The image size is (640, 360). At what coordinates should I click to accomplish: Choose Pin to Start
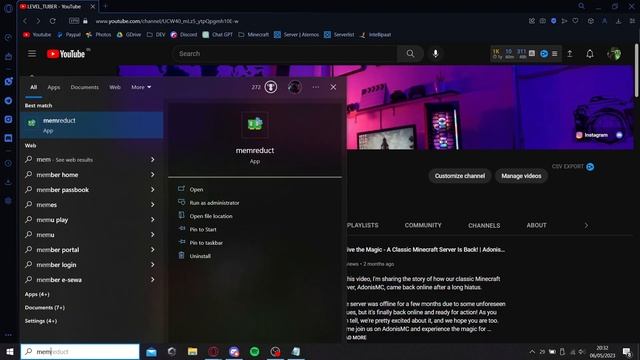(203, 229)
